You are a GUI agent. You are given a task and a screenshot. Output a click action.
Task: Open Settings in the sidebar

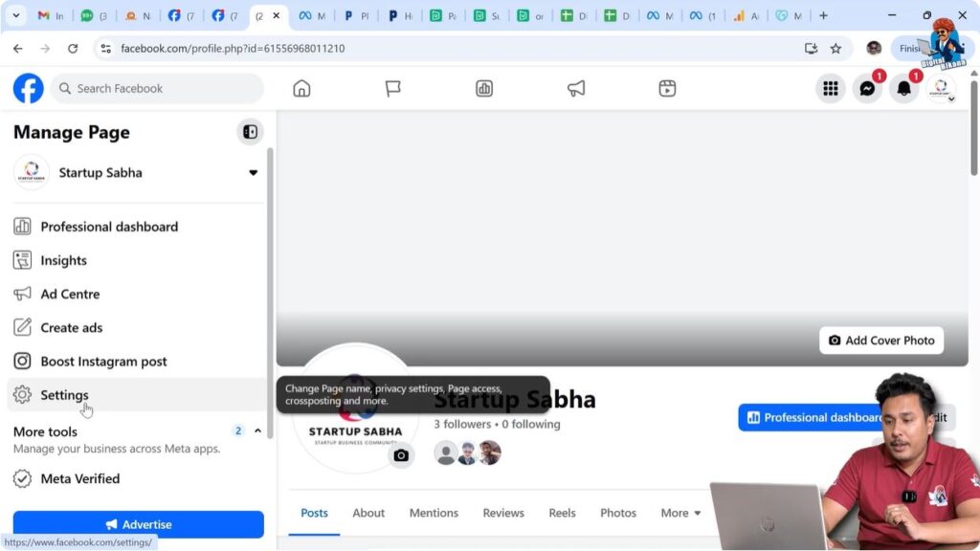(64, 395)
